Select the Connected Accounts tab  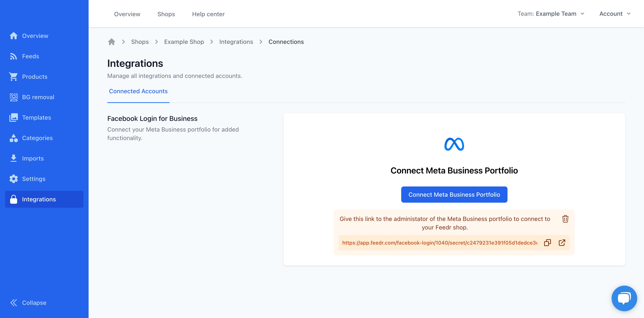click(138, 91)
